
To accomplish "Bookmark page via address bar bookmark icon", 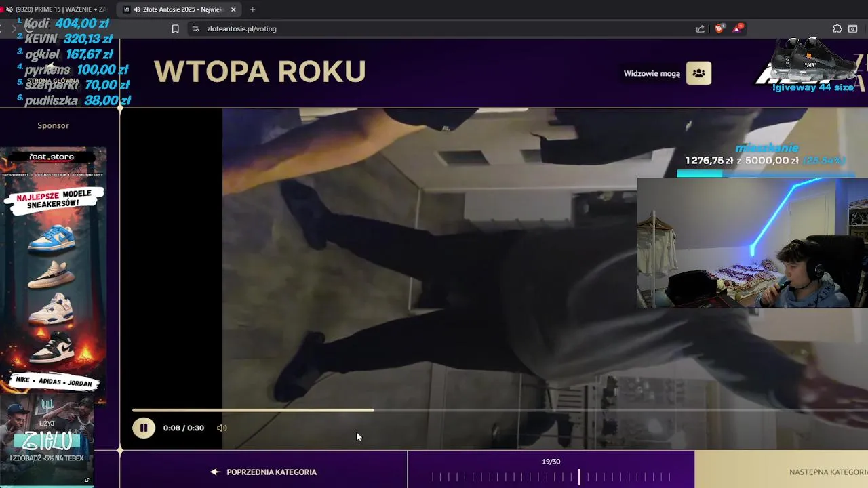I will [175, 28].
